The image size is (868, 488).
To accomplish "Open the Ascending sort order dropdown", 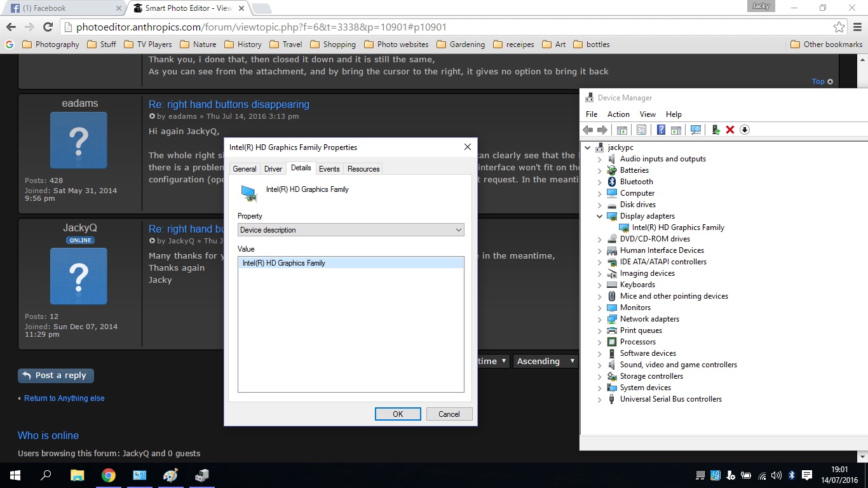I will click(546, 361).
